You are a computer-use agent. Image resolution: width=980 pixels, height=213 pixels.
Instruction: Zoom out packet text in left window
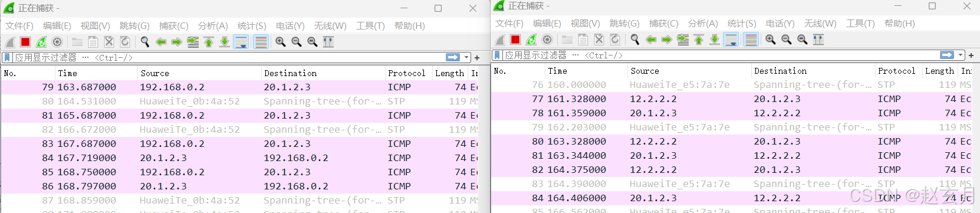(x=297, y=42)
